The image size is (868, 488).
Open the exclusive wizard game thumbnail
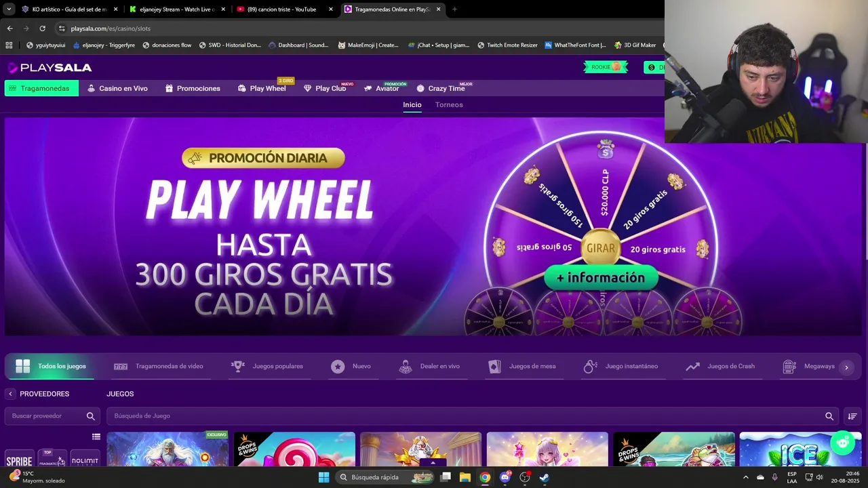(x=167, y=449)
